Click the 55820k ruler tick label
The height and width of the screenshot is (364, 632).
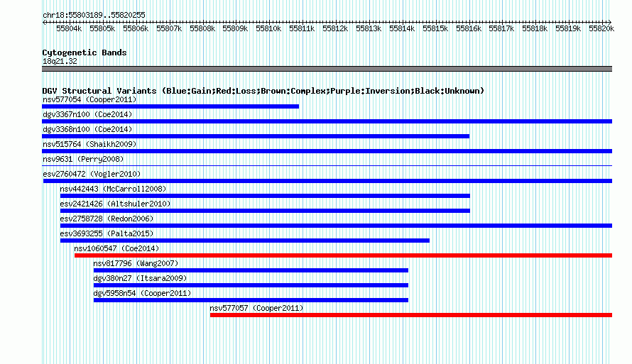601,28
